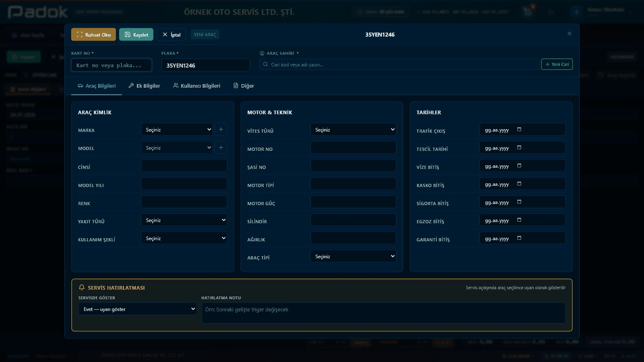Open calendar picker for Egzoz Bitiş
This screenshot has width=644, height=362.
click(x=519, y=220)
